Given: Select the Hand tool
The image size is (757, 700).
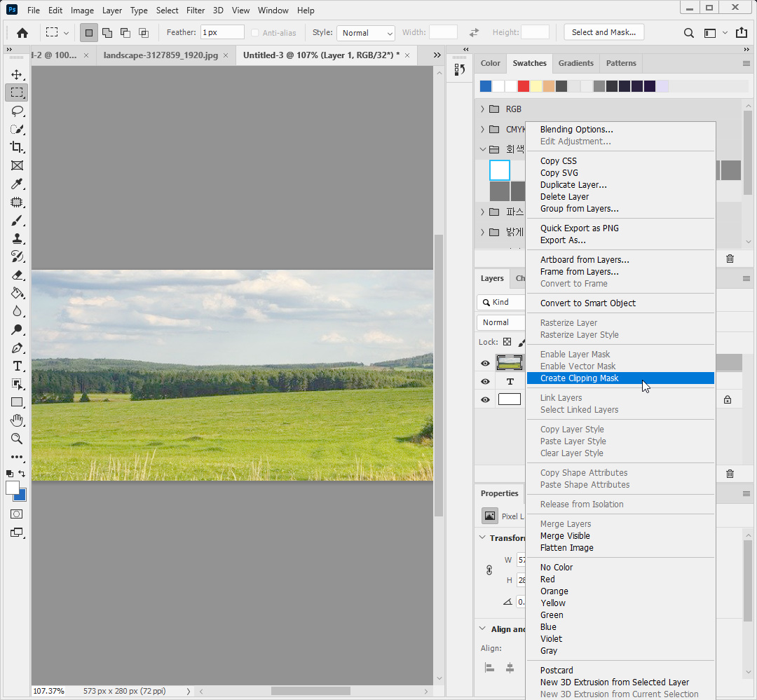Looking at the screenshot, I should coord(17,420).
